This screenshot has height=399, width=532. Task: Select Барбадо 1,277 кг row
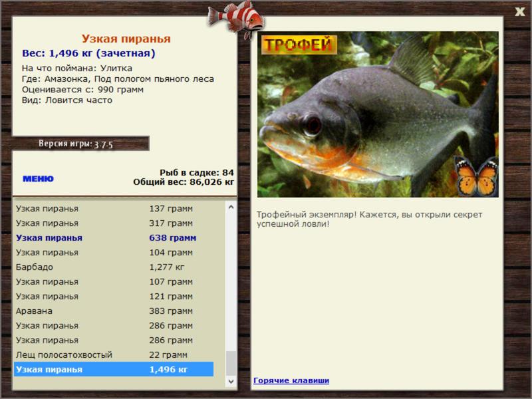tap(114, 267)
